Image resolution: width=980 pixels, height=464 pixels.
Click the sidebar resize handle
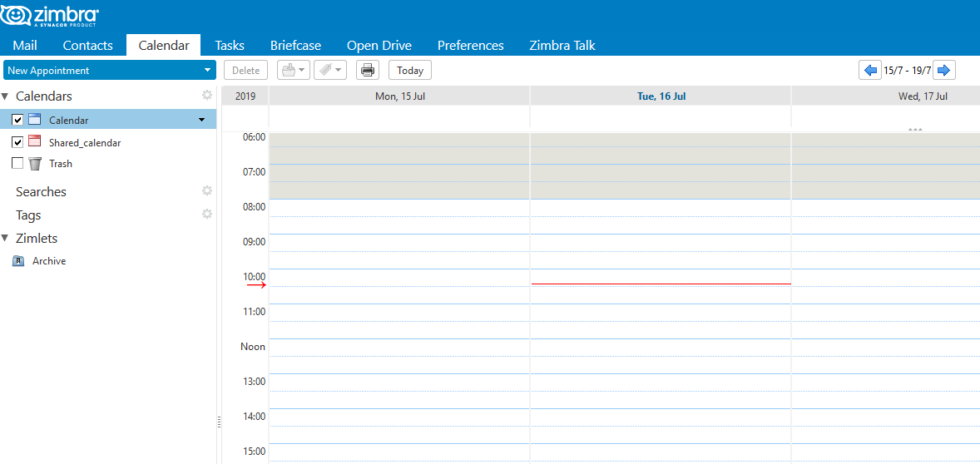point(220,422)
